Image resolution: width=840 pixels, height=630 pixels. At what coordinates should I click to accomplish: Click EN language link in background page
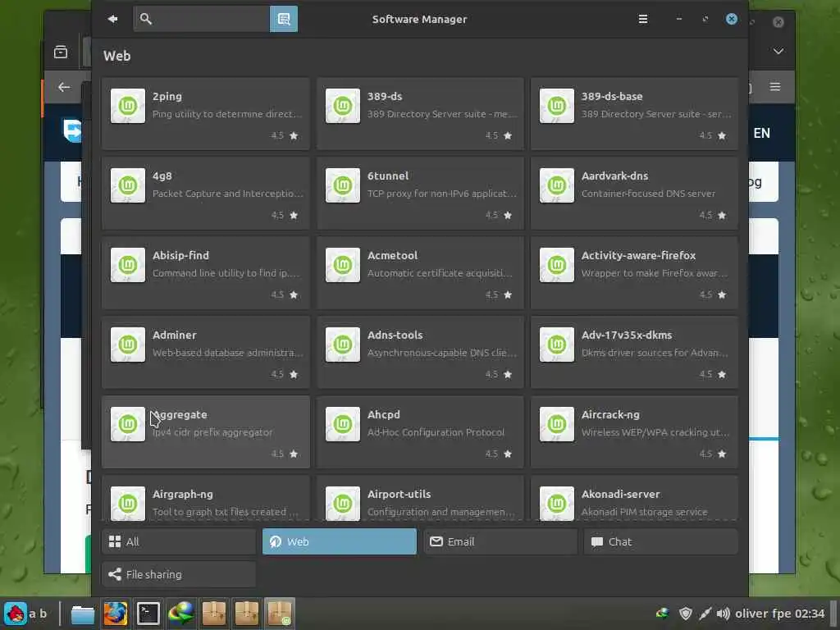pyautogui.click(x=761, y=133)
